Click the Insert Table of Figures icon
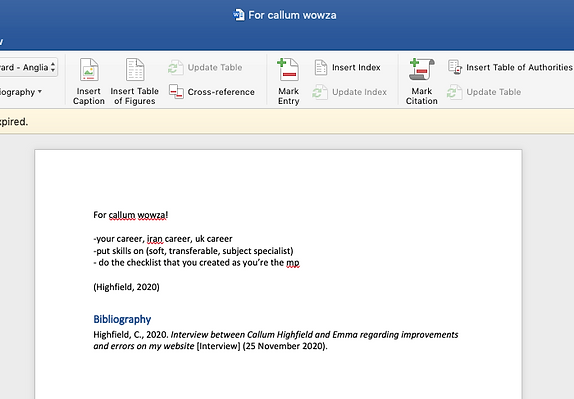Image resolution: width=574 pixels, height=399 pixels. coord(135,69)
